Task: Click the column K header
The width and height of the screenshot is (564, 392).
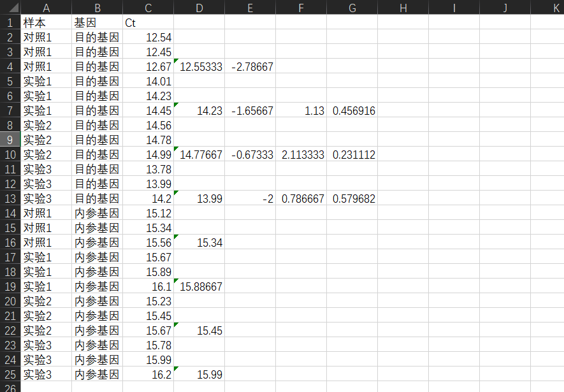Action: click(x=556, y=7)
